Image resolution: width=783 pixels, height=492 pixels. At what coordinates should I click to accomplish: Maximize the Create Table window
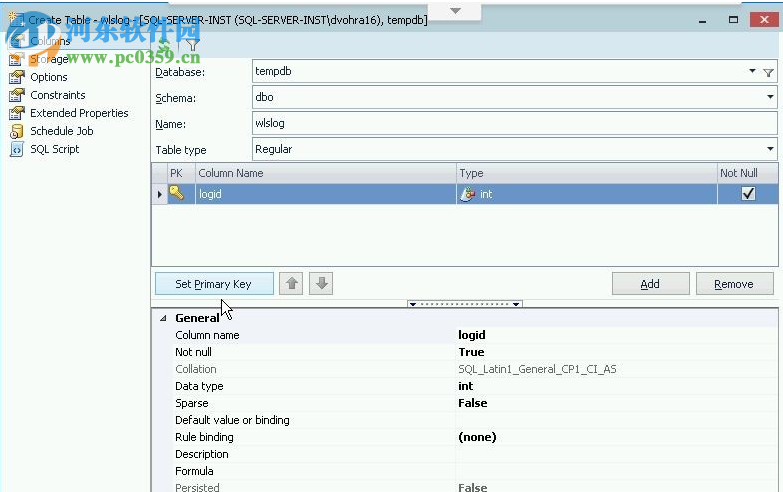[x=733, y=20]
